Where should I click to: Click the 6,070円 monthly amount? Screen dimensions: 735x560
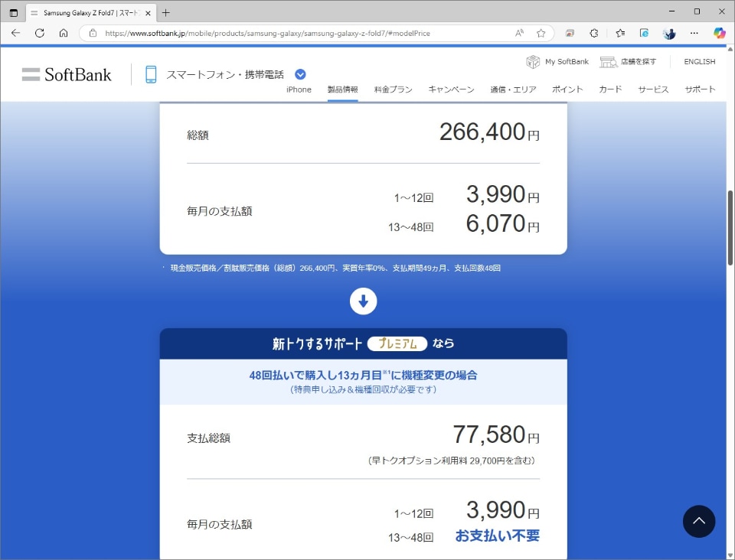(x=502, y=224)
